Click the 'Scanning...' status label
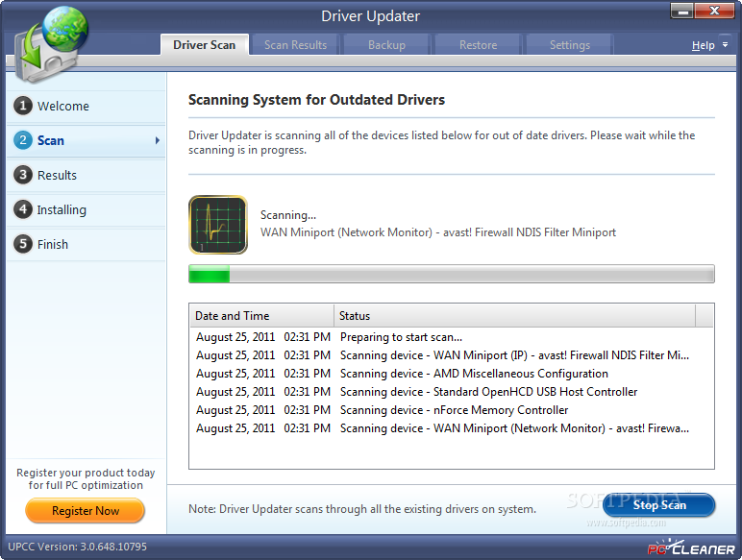The image size is (742, 560). pos(288,215)
